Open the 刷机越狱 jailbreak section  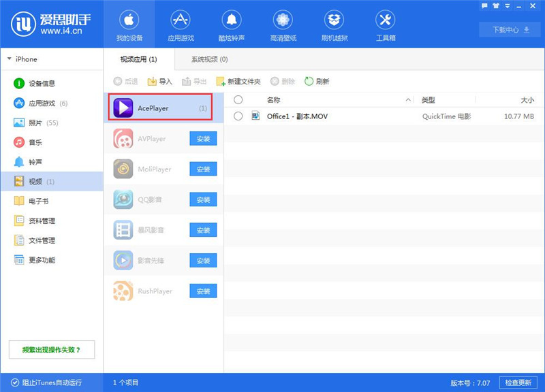tap(334, 24)
